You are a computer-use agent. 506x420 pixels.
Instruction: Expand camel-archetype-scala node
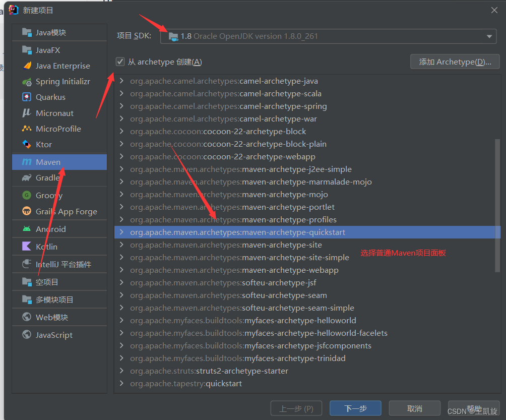[121, 93]
